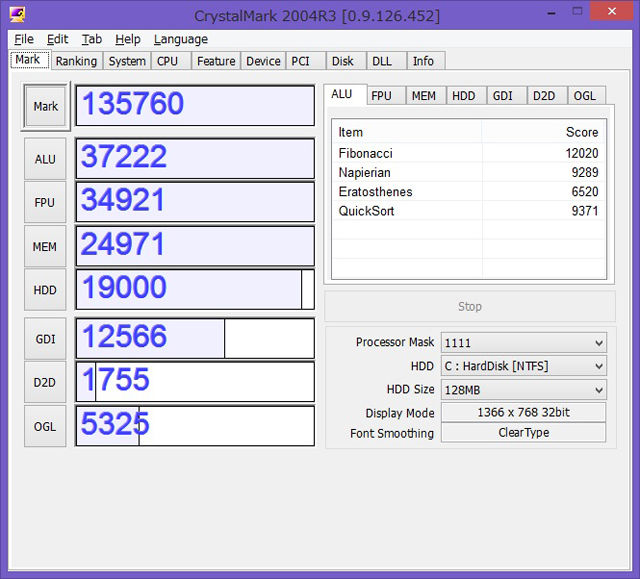Run the OGL benchmark button
Image resolution: width=640 pixels, height=579 pixels.
(x=45, y=426)
